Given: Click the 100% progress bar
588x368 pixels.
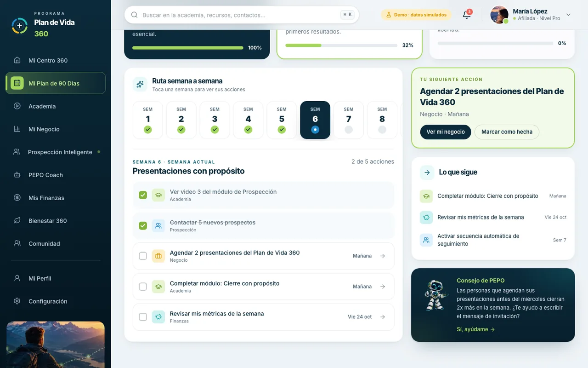Looking at the screenshot, I should [x=188, y=48].
